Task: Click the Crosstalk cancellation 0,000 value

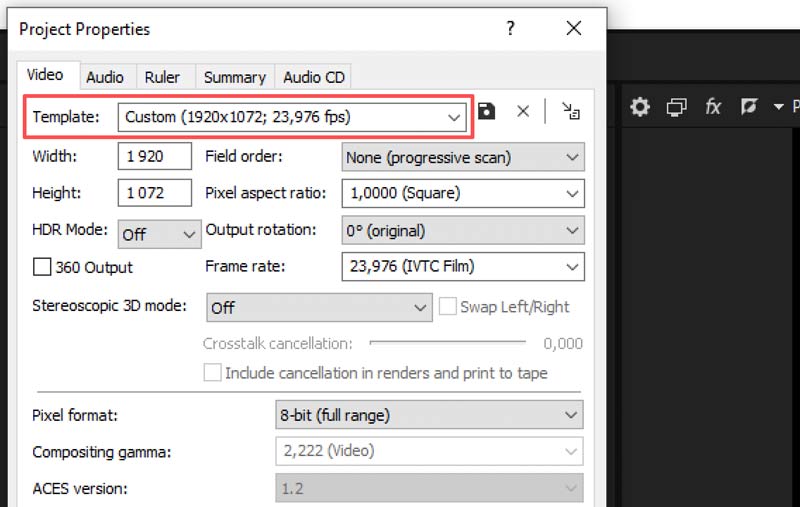Action: coord(563,343)
